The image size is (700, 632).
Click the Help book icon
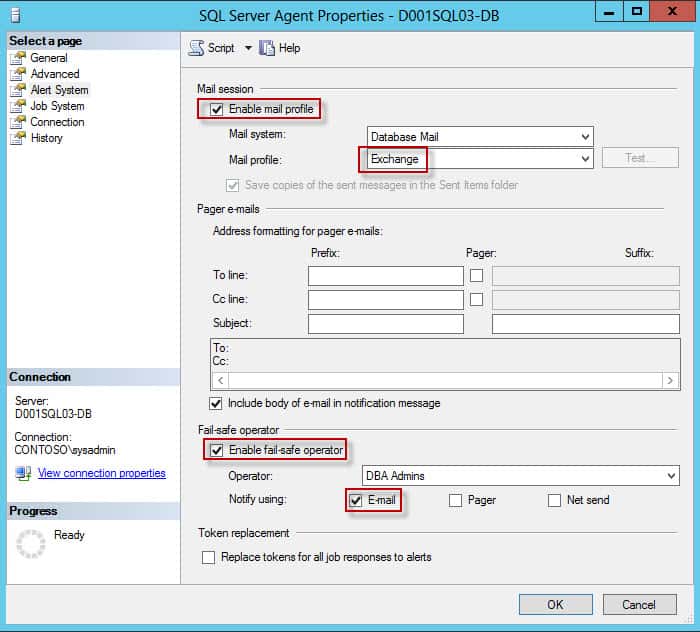point(267,48)
